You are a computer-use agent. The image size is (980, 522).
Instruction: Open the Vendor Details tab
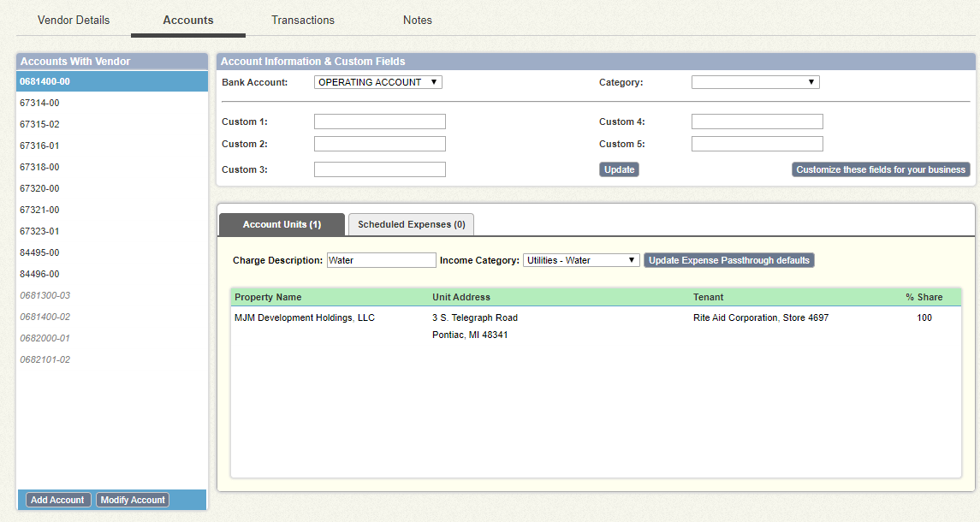pos(74,20)
